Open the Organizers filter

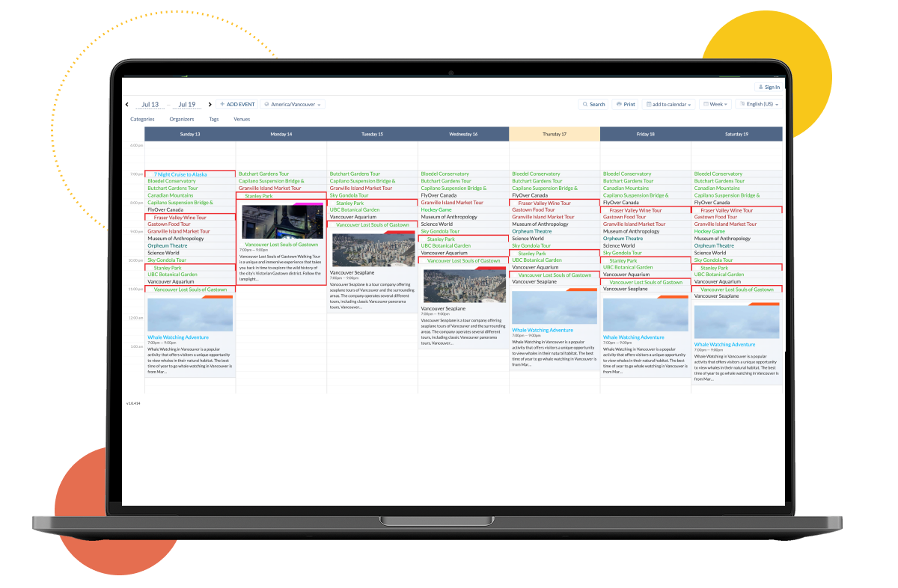(182, 119)
